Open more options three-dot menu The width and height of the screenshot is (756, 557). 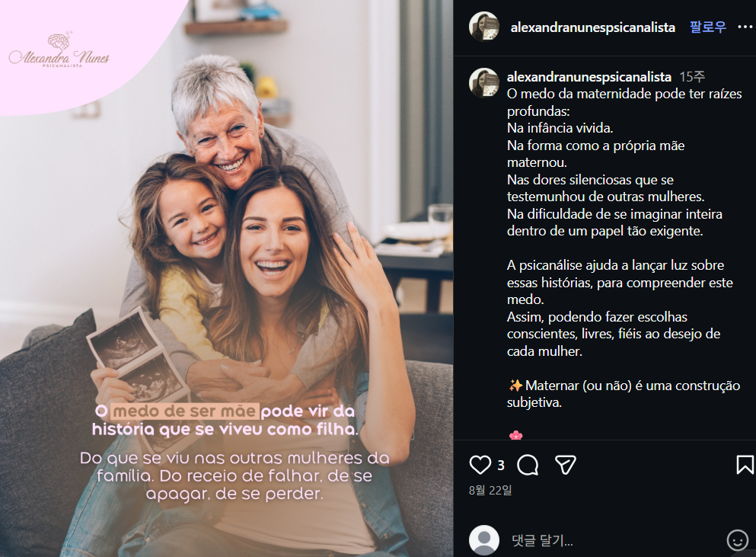click(745, 27)
